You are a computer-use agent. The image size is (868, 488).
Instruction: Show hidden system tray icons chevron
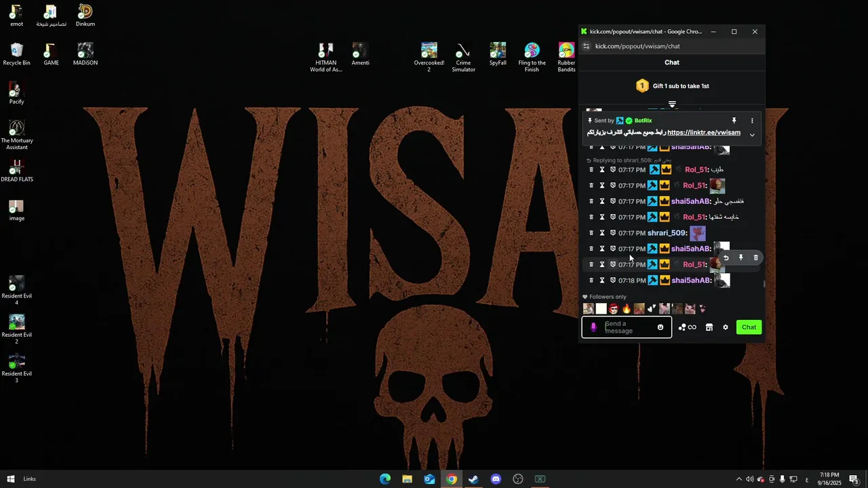pyautogui.click(x=738, y=479)
